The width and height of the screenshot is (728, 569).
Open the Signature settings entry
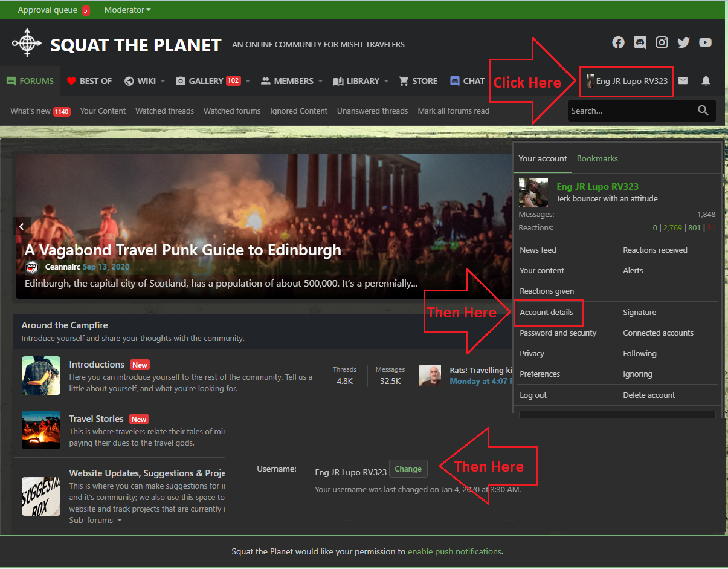[x=639, y=312]
